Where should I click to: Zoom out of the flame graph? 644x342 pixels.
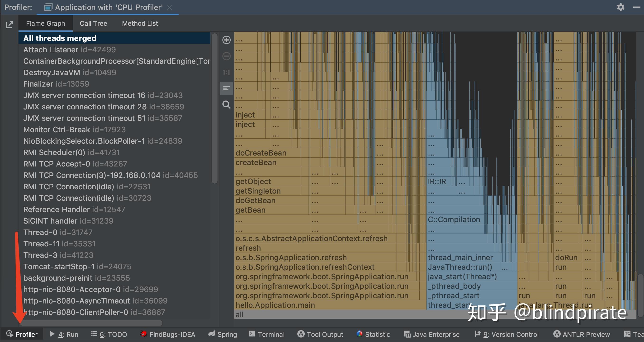point(226,56)
